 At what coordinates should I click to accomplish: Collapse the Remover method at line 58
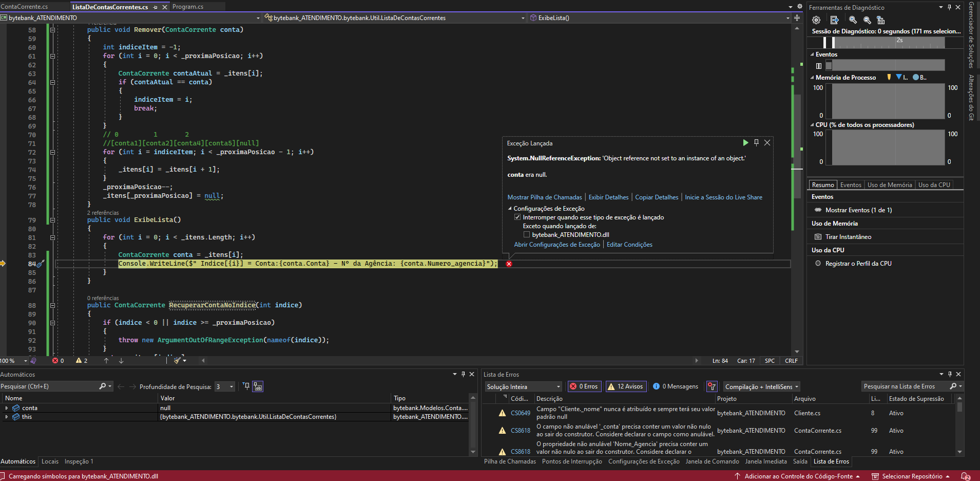coord(52,30)
